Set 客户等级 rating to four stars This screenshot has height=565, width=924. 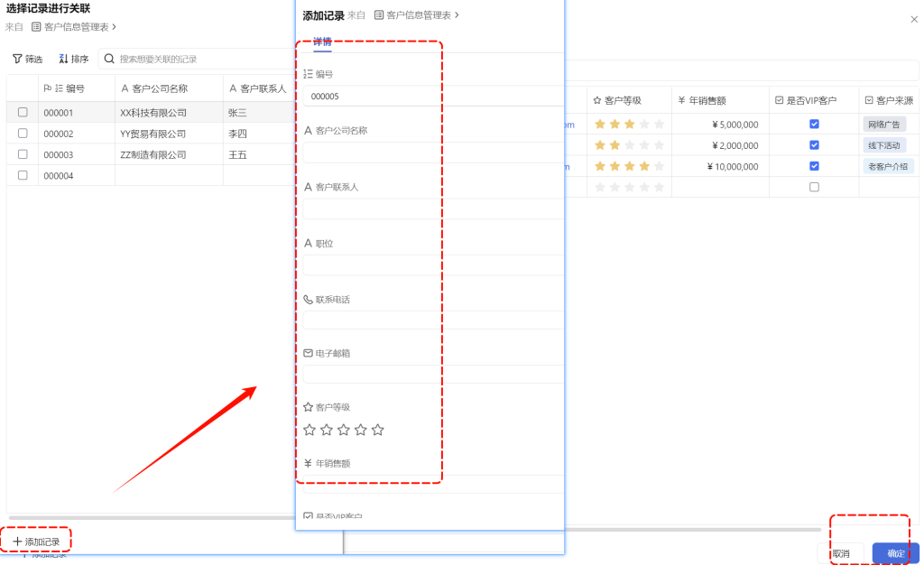click(x=361, y=431)
